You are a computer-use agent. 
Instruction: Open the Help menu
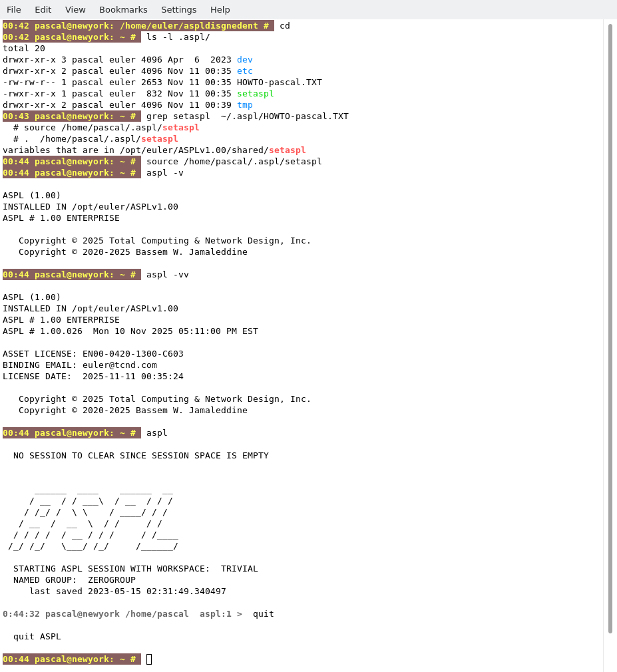(x=220, y=9)
